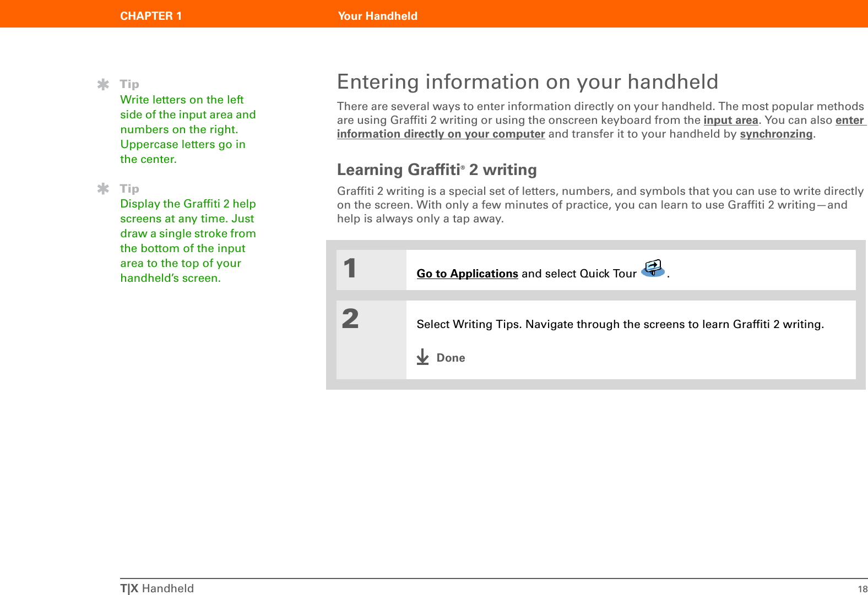
Task: Follow the 'enter information directly on your computer' link
Action: click(x=441, y=134)
